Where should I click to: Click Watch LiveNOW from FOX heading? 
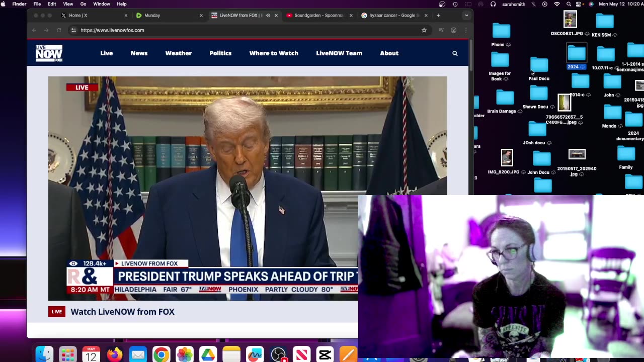coord(123,312)
